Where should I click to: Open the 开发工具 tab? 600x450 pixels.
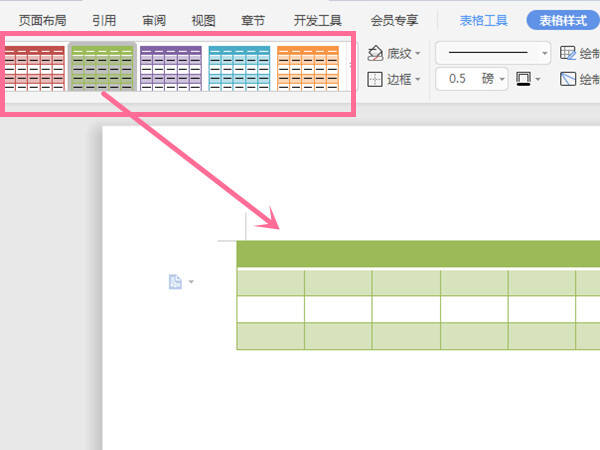[318, 20]
